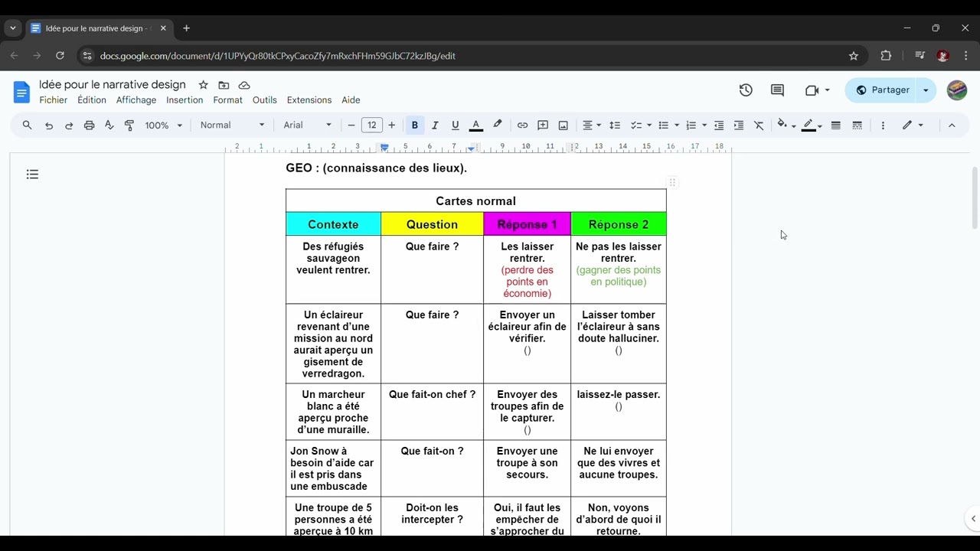Insert a numbered list
980x551 pixels.
[x=691, y=126]
